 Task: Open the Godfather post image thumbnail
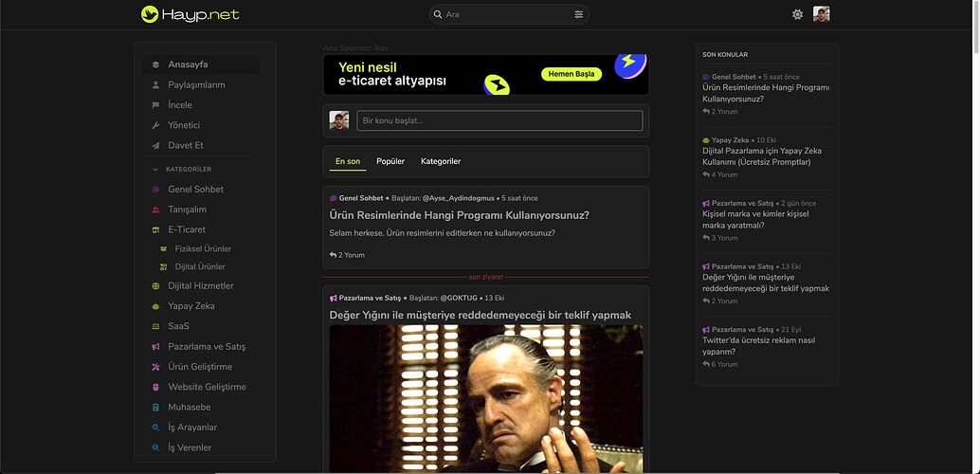485,398
